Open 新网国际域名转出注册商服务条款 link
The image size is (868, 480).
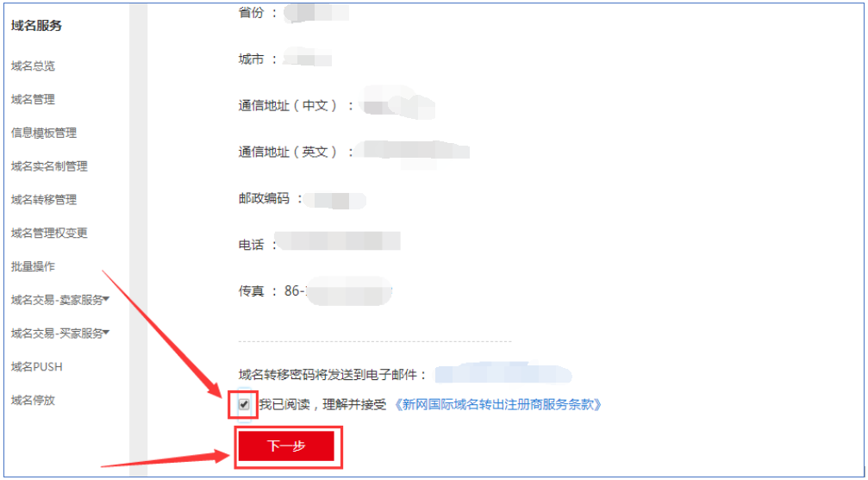[497, 405]
